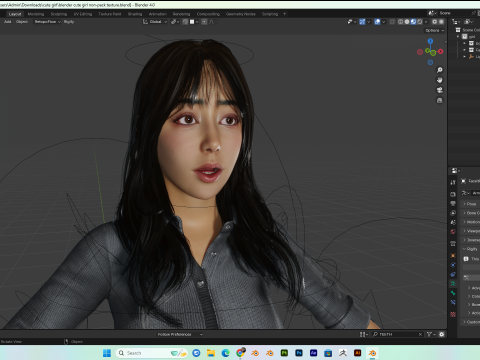
Task: Open the View Layer properties tab
Action: tap(453, 213)
